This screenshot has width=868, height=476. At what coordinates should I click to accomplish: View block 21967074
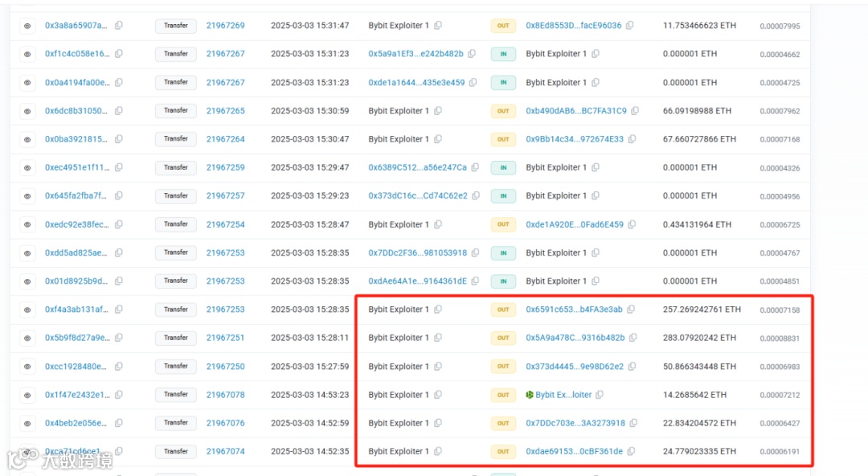tap(225, 451)
